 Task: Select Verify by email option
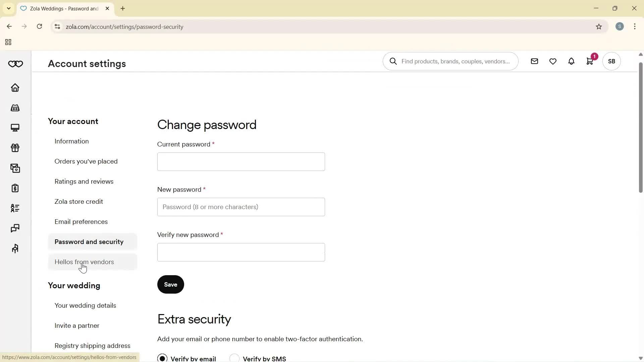[x=163, y=358]
